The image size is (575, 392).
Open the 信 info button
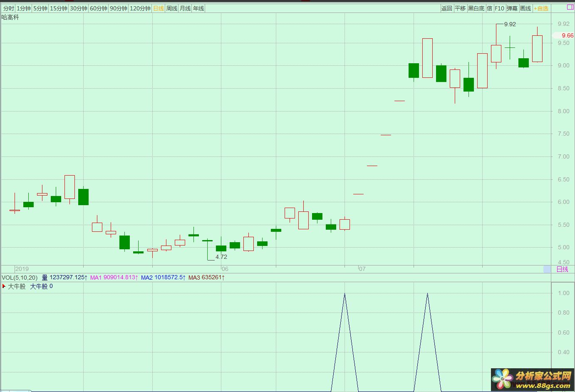489,8
